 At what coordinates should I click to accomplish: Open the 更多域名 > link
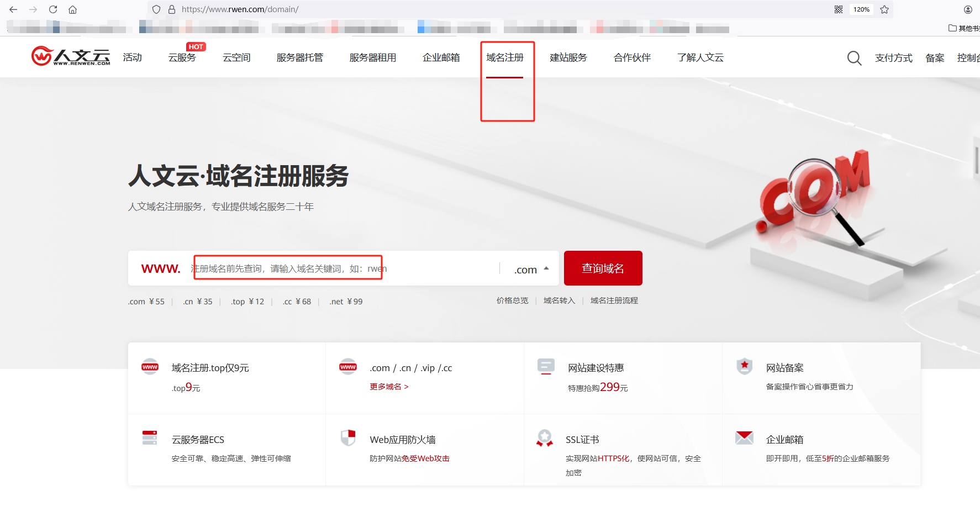pyautogui.click(x=389, y=387)
